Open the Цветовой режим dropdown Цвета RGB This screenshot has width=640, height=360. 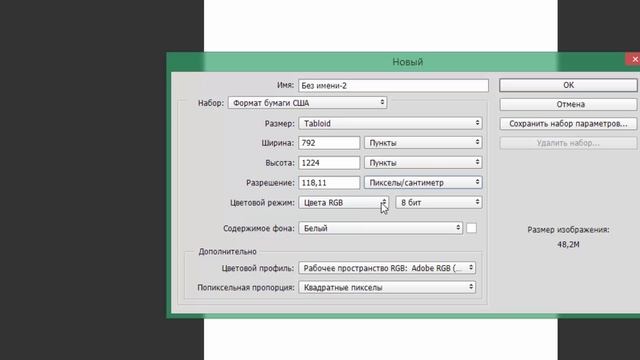tap(343, 202)
